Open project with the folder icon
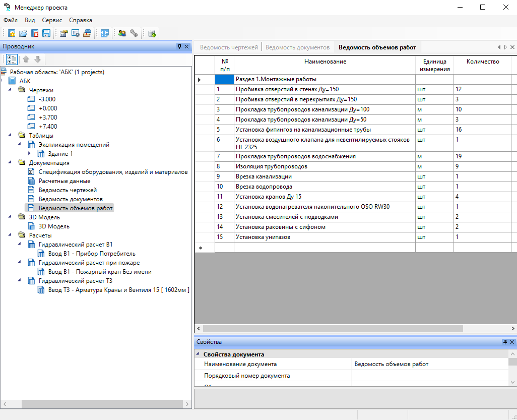Screen dimensions: 517x420 (x=23, y=33)
